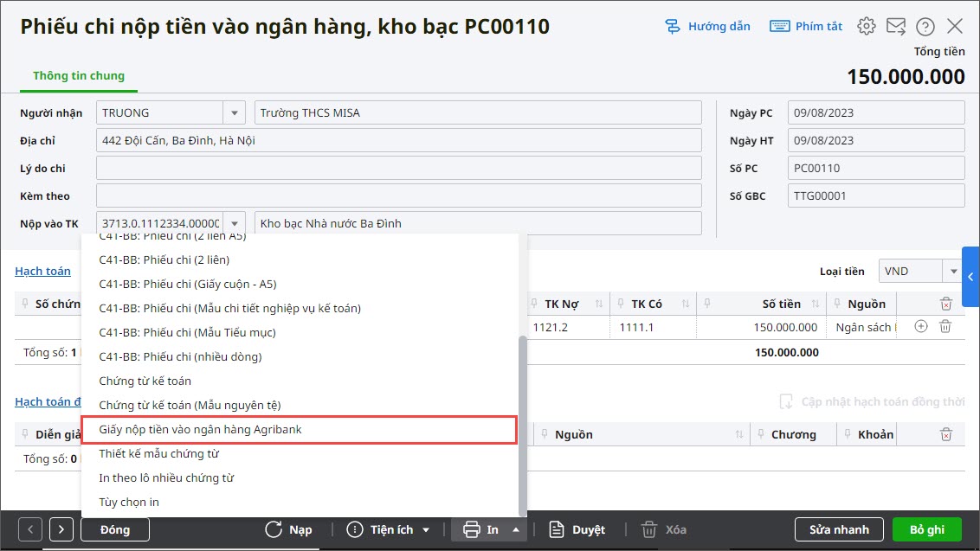Choose Tùy chọn in option

click(129, 503)
